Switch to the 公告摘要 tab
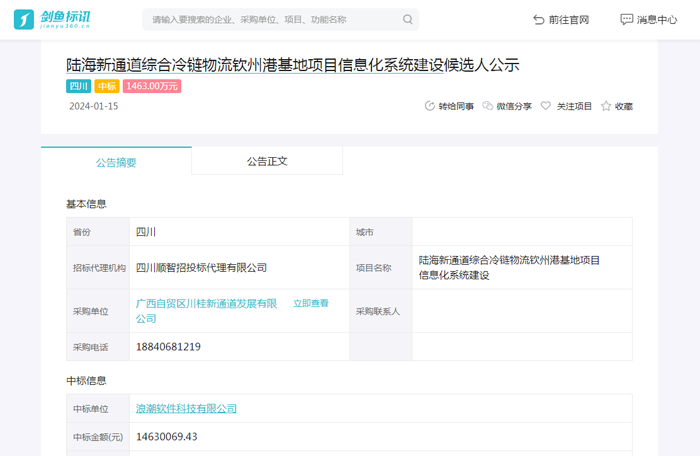The width and height of the screenshot is (700, 456). pos(116,162)
